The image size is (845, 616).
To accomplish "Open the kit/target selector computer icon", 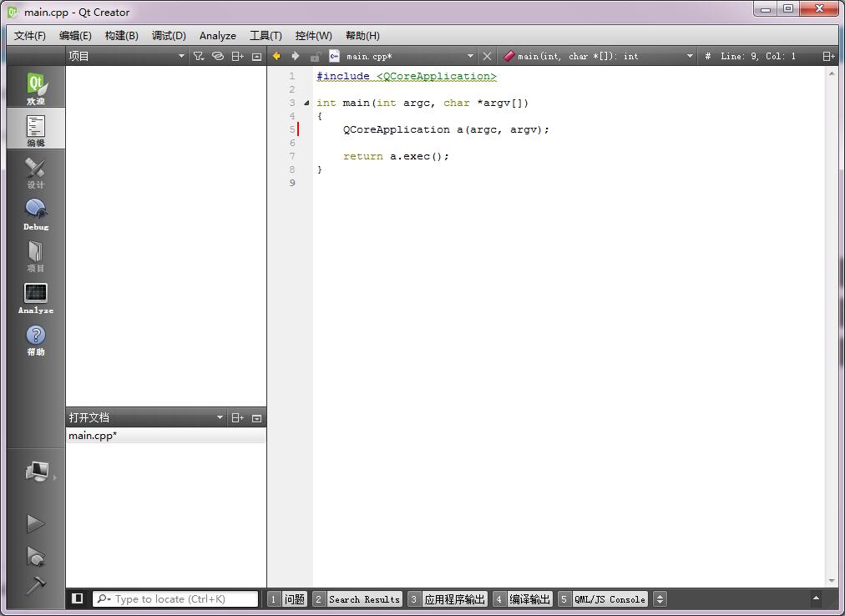I will (37, 472).
